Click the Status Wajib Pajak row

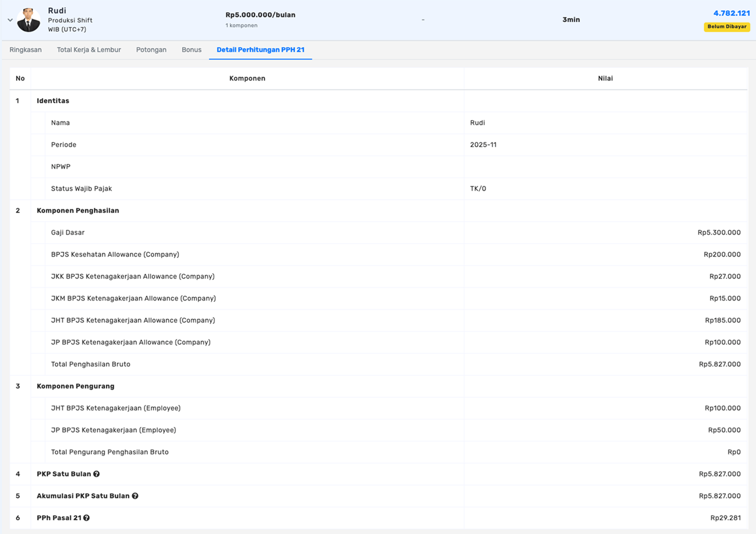[82, 188]
